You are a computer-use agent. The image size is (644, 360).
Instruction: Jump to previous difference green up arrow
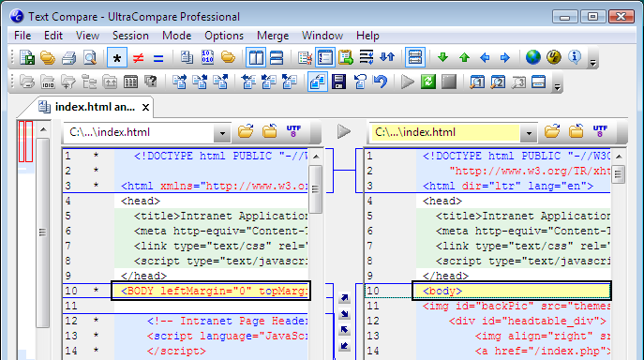[x=464, y=57]
